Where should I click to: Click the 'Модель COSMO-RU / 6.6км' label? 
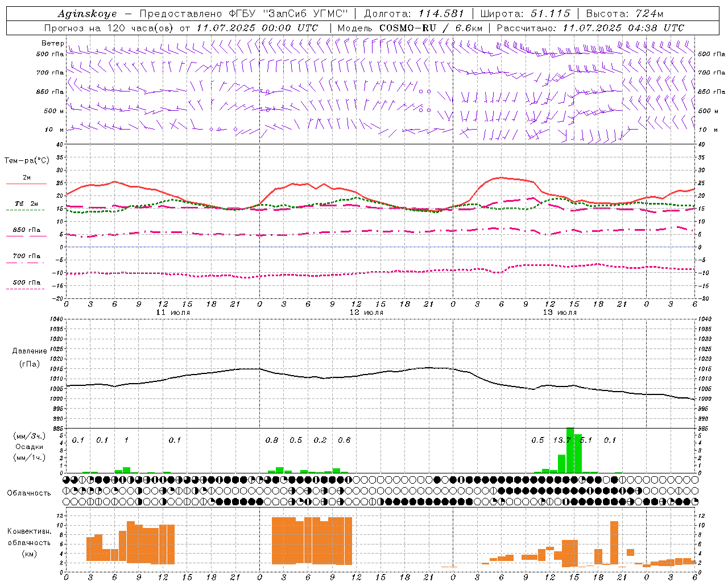[410, 28]
